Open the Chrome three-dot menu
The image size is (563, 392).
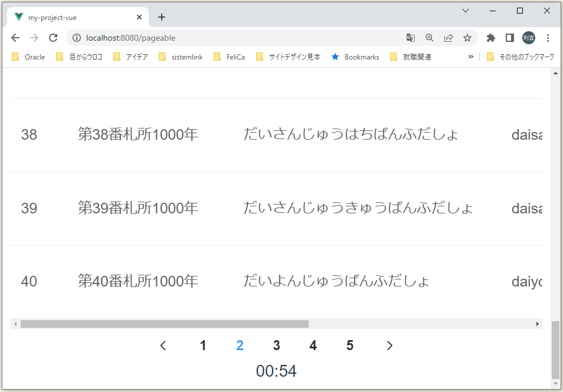click(x=548, y=37)
